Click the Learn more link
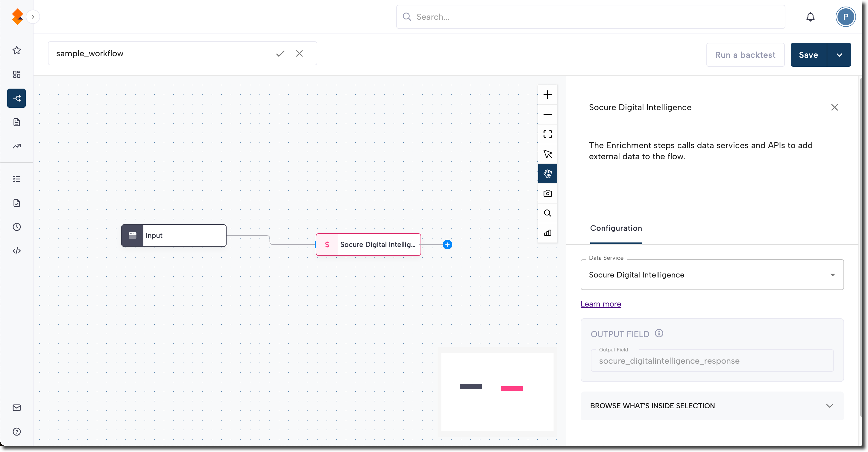 (600, 304)
